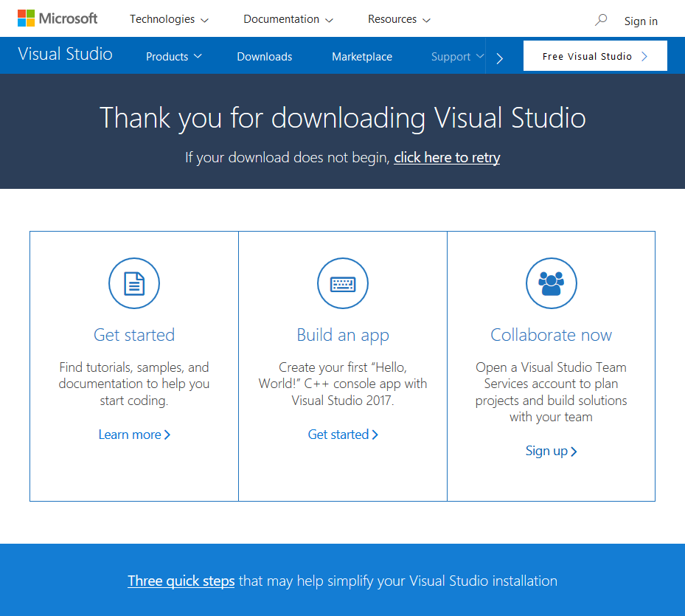
Task: Click the people icon above Collaborate now
Action: coord(552,283)
